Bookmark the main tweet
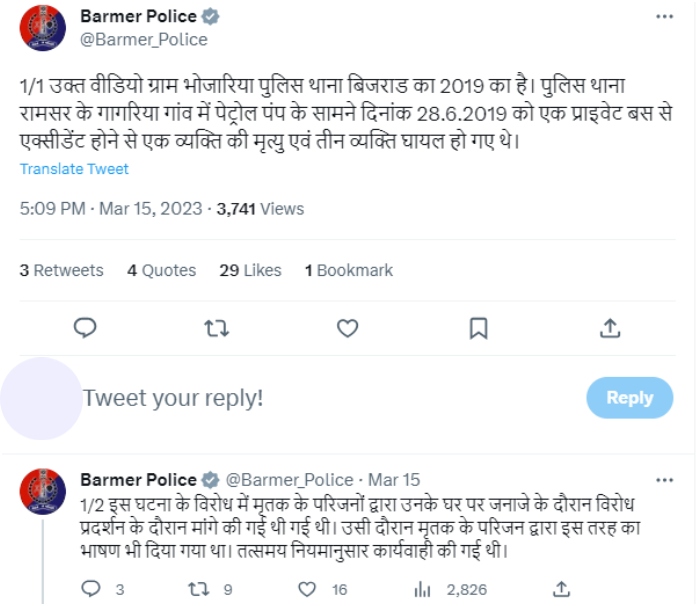Screen dimensions: 700x606 (478, 328)
